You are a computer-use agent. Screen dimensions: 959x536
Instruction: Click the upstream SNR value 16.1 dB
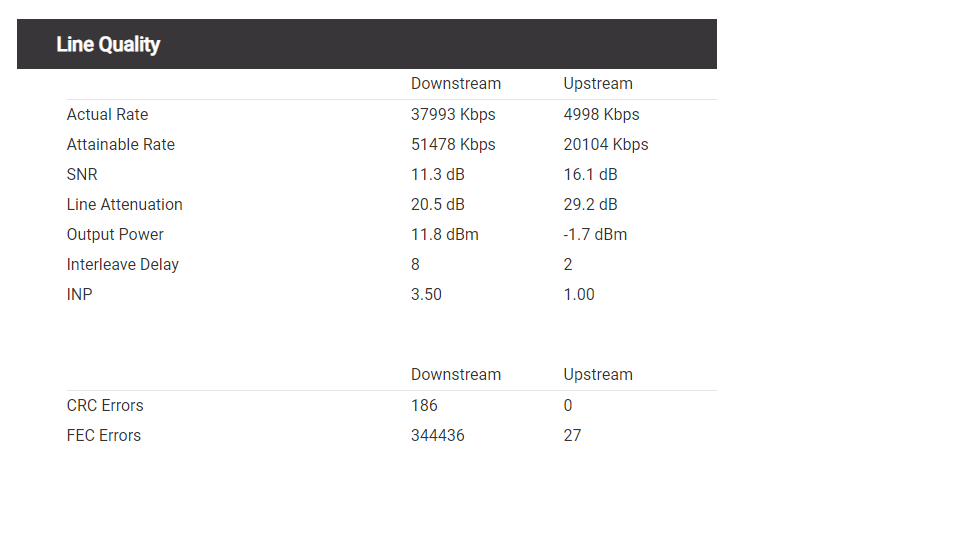(590, 174)
